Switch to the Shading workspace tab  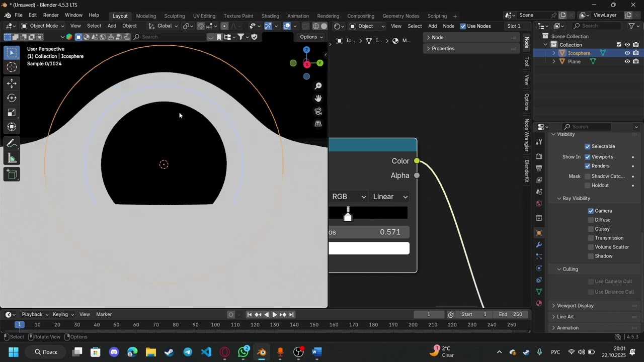270,16
